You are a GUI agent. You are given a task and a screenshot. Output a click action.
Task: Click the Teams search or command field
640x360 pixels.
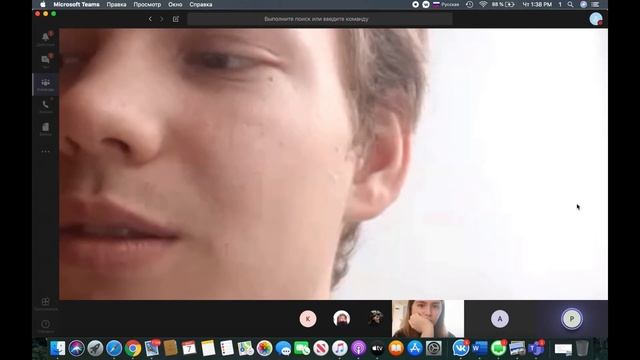[x=320, y=19]
